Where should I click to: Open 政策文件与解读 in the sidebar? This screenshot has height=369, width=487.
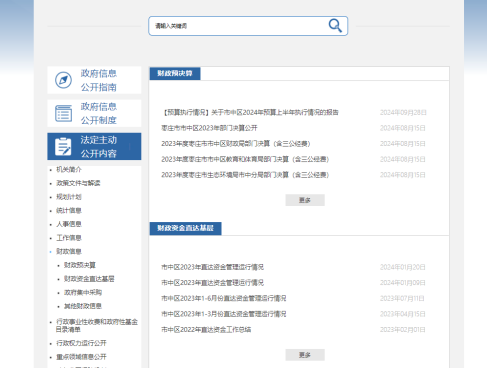(78, 183)
